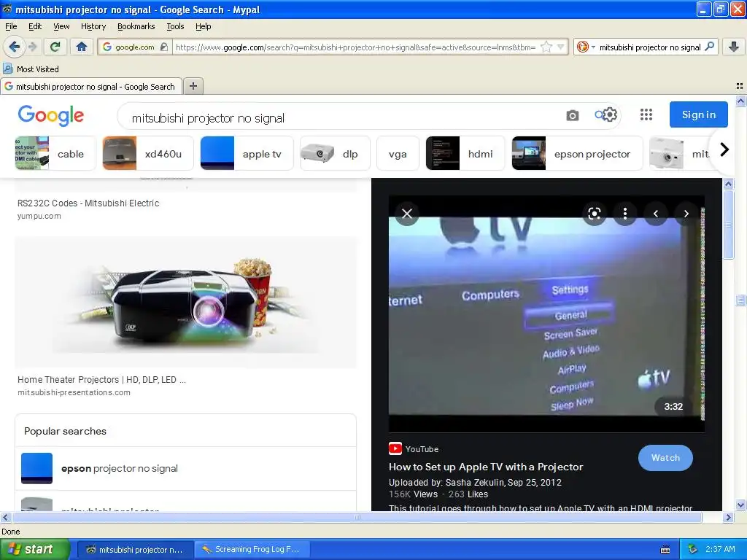Open the Edit menu
747x560 pixels.
(35, 26)
